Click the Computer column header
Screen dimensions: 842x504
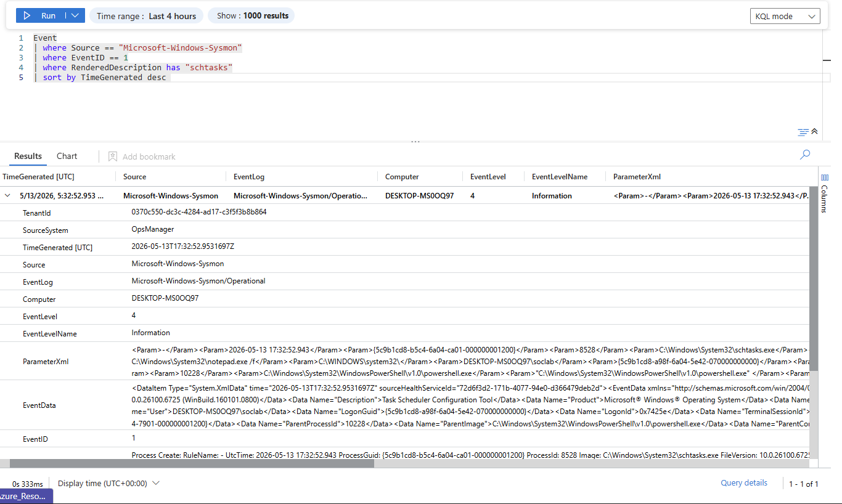(402, 176)
